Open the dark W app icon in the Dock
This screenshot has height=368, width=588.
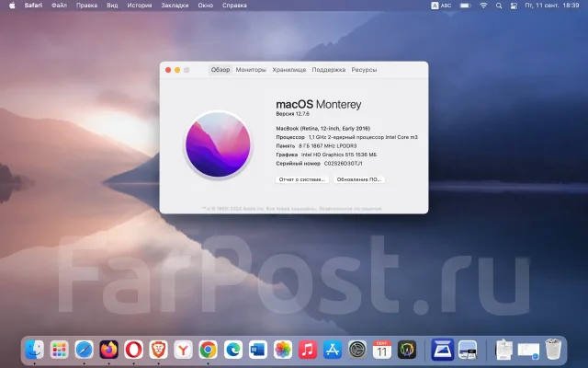[x=406, y=350]
